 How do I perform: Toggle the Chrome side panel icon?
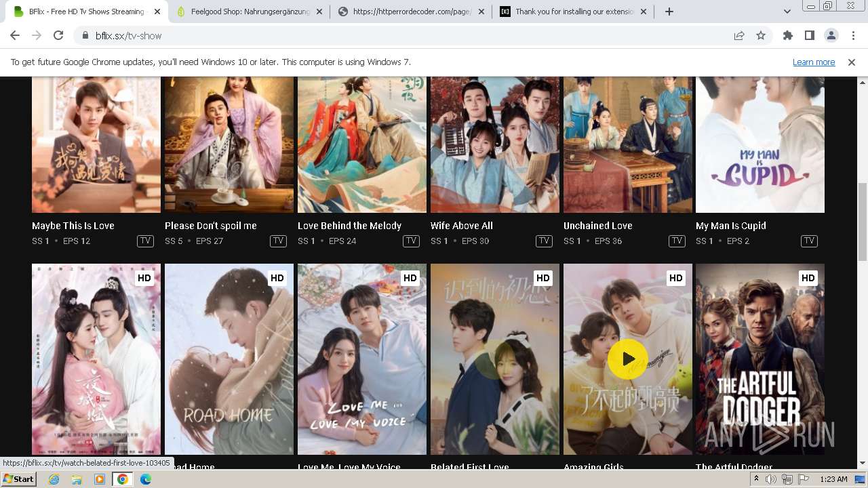(x=810, y=36)
